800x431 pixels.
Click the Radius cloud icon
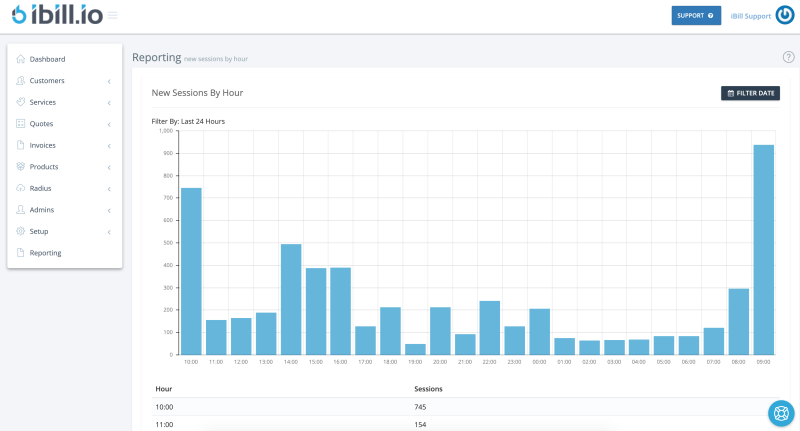pyautogui.click(x=20, y=188)
